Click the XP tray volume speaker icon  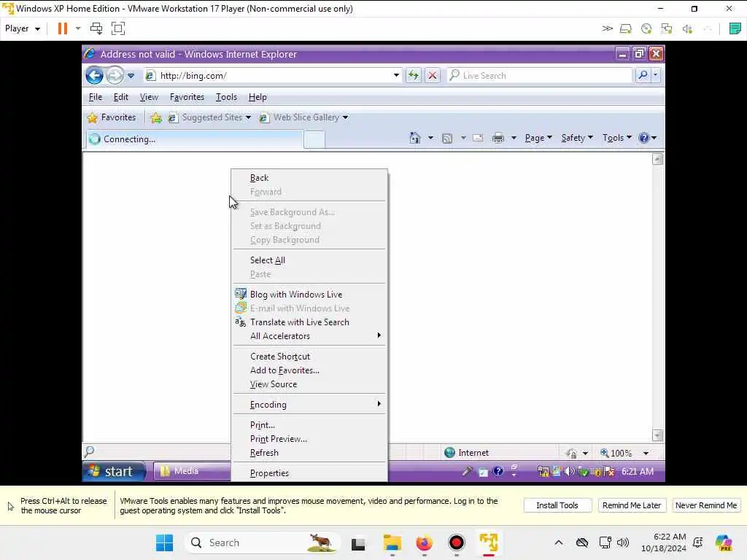[x=569, y=472]
